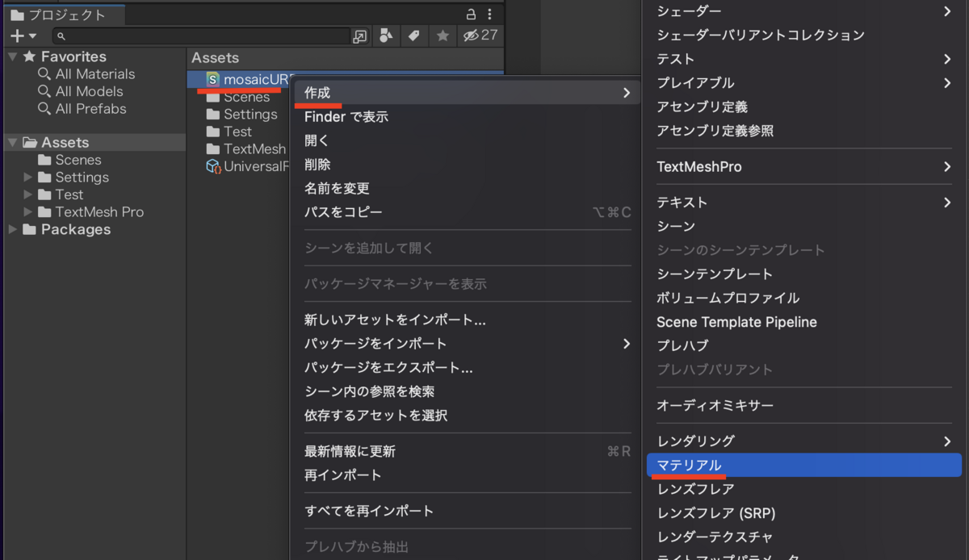Expand the Packages tree item
The width and height of the screenshot is (969, 560).
(x=13, y=229)
